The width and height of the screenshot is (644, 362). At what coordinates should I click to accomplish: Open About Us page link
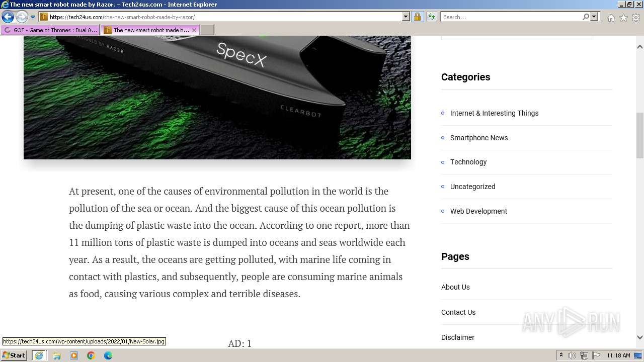(455, 287)
